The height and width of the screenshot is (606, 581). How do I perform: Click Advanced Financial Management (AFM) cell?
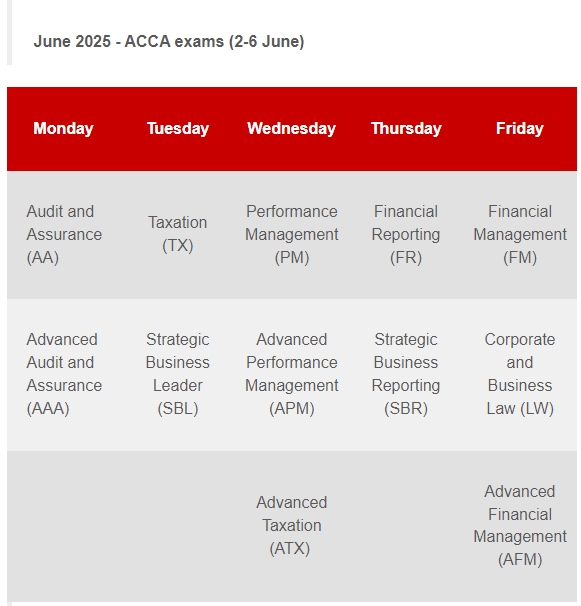[520, 525]
